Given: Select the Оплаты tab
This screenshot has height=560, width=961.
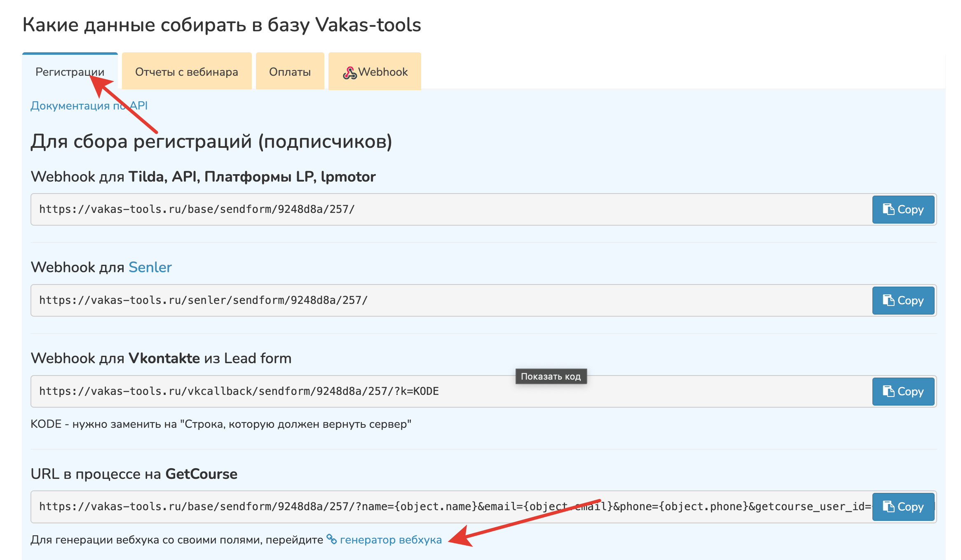Looking at the screenshot, I should pos(290,72).
